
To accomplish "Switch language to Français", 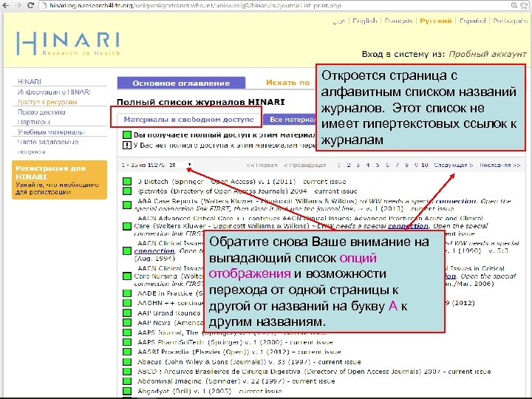I will [x=398, y=21].
